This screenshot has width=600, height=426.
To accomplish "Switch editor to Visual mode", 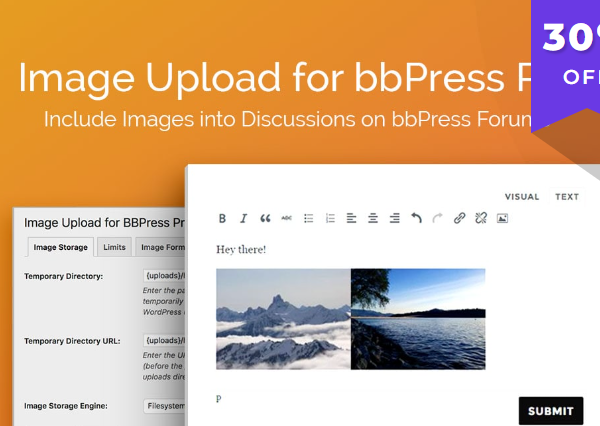I will tap(522, 197).
